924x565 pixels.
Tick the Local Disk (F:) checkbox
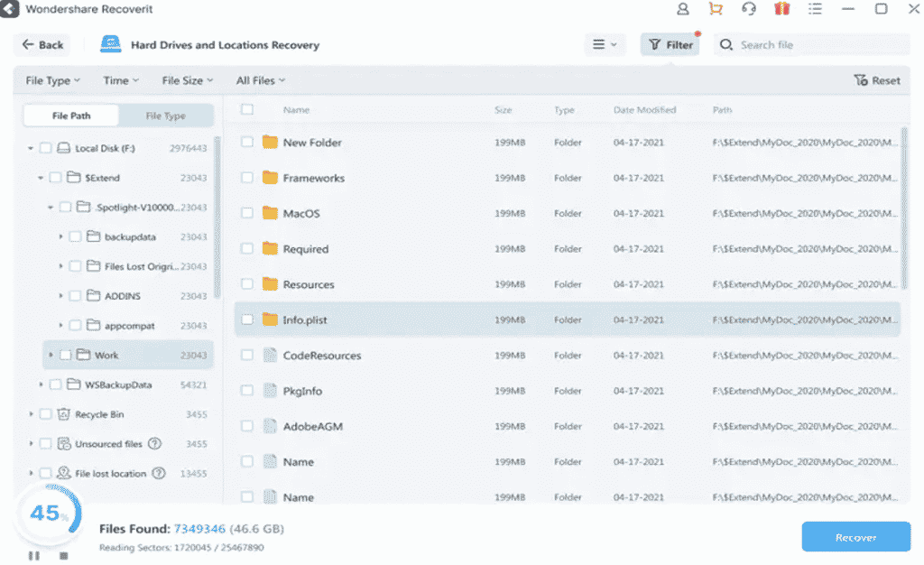tap(45, 148)
